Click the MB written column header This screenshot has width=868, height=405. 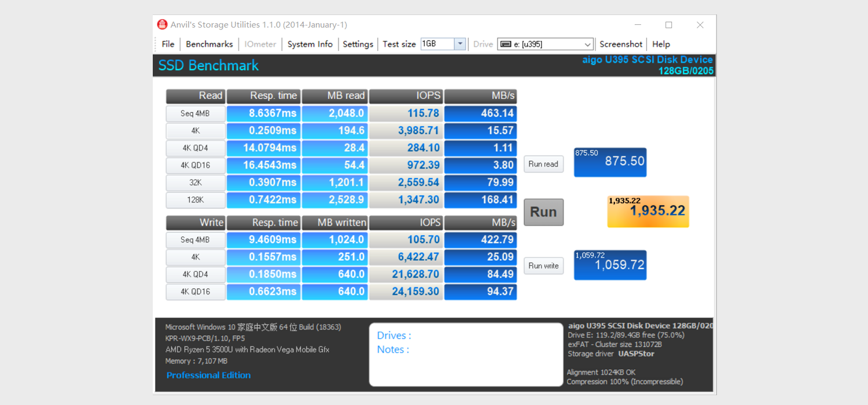coord(334,223)
